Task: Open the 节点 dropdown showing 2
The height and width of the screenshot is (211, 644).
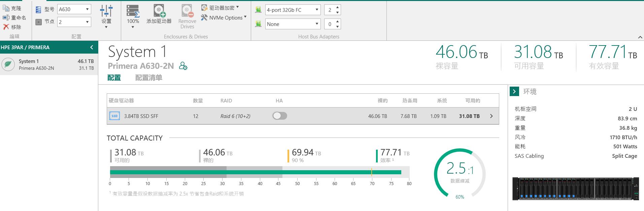Action: pos(74,22)
